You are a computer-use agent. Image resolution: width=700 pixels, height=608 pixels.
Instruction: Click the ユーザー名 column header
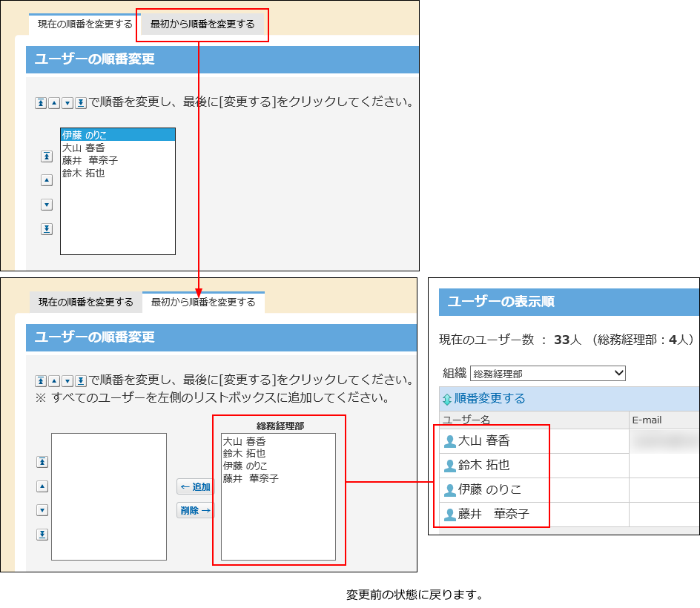click(534, 420)
